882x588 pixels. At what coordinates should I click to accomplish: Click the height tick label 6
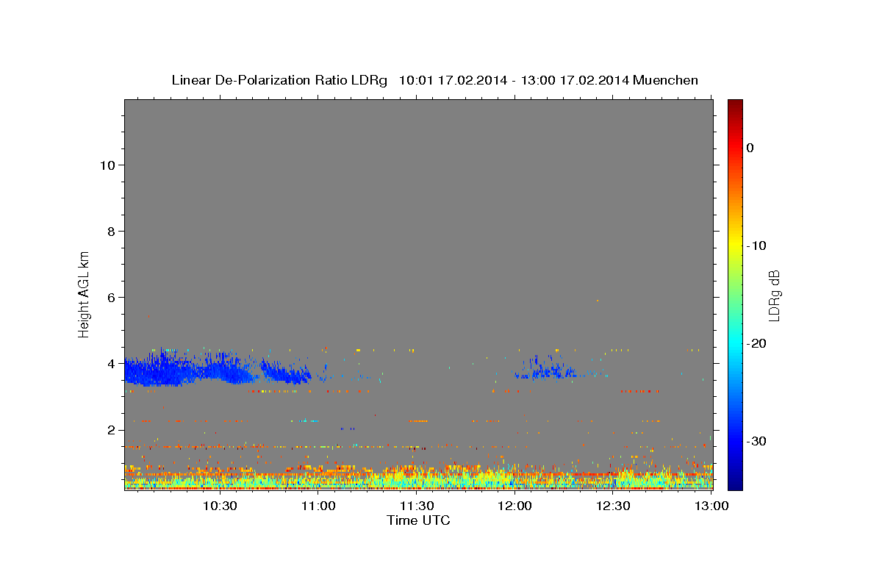pyautogui.click(x=110, y=298)
